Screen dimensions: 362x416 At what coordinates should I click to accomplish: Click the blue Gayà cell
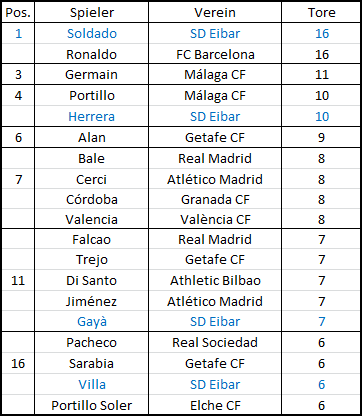tap(91, 321)
